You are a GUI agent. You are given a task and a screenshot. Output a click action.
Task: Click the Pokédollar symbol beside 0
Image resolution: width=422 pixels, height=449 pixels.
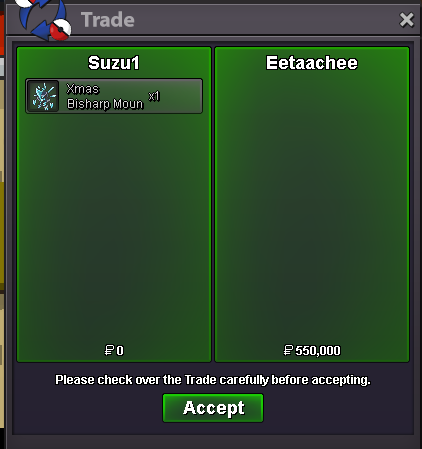click(109, 350)
